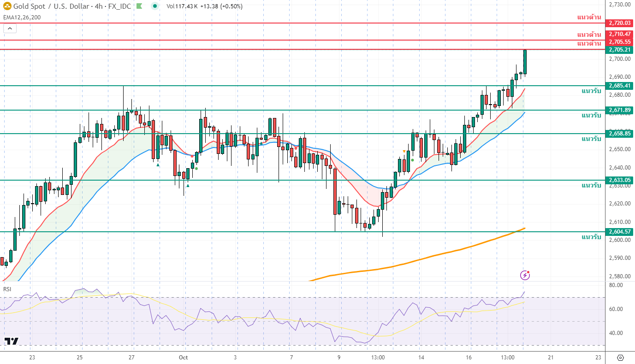The image size is (635, 364).
Task: Click the 2,580.00 price scale value
Action: (619, 276)
